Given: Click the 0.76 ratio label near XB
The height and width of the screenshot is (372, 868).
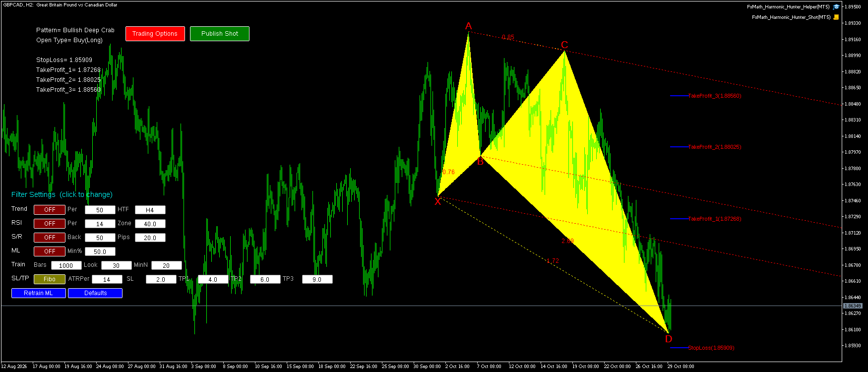Looking at the screenshot, I should pyautogui.click(x=448, y=172).
